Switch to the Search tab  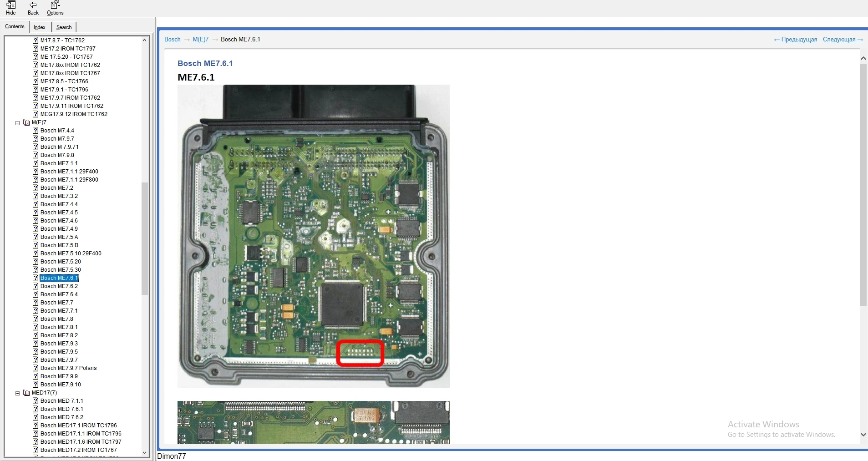[x=64, y=27]
